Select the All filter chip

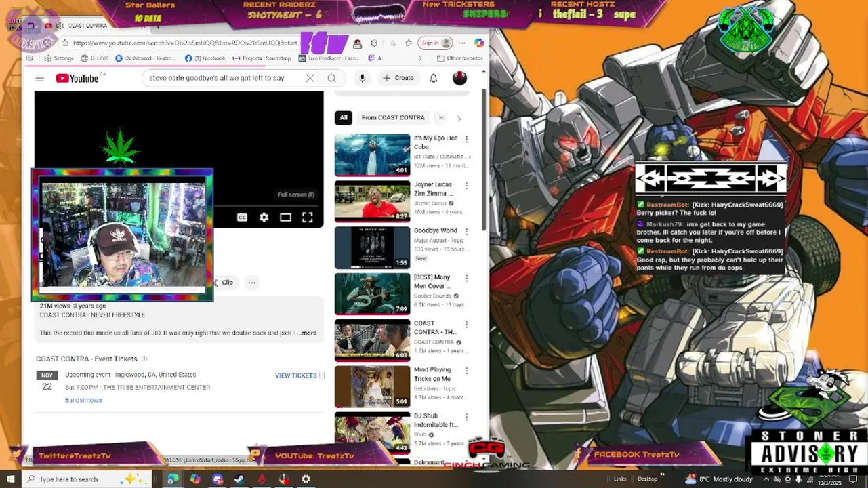pos(344,117)
